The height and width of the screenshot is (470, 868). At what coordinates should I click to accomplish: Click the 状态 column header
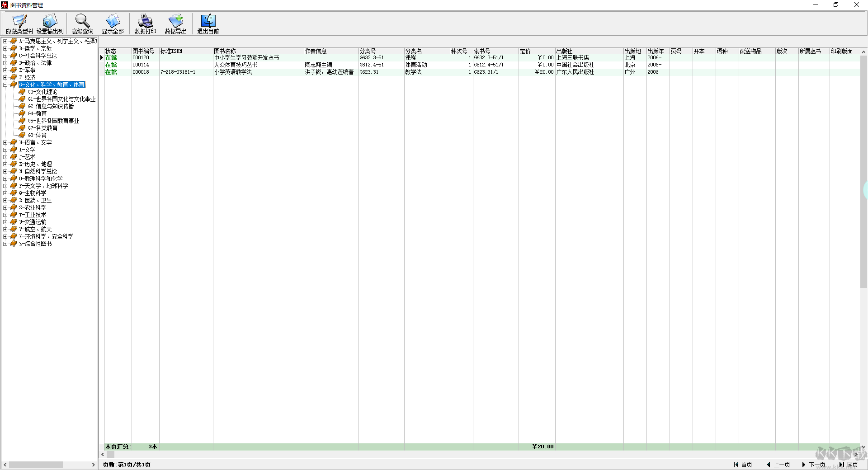[x=118, y=51]
